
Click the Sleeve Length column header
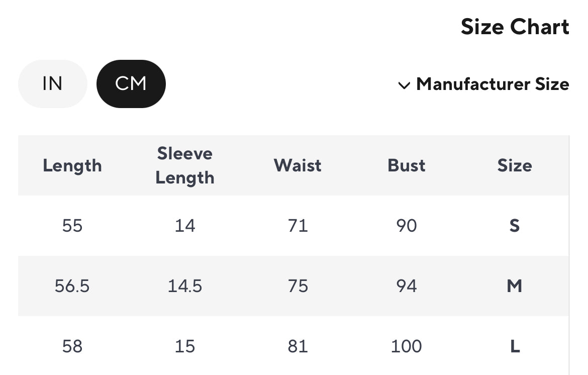click(185, 165)
